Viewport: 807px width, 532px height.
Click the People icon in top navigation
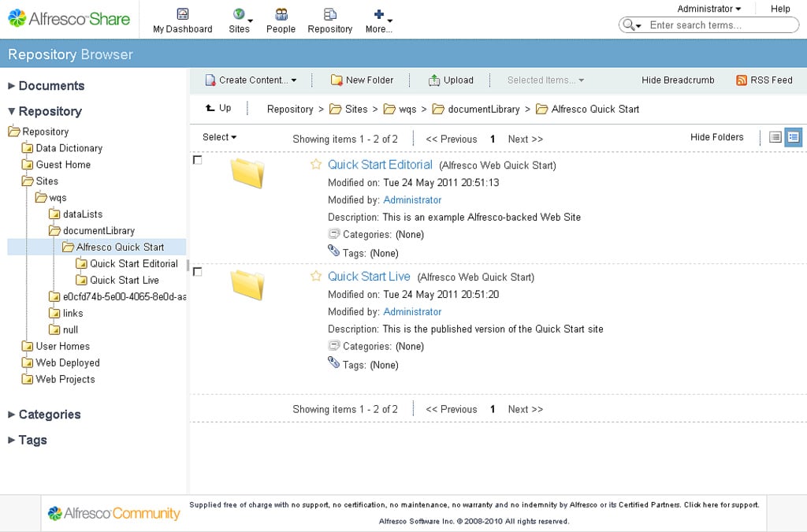pyautogui.click(x=281, y=16)
